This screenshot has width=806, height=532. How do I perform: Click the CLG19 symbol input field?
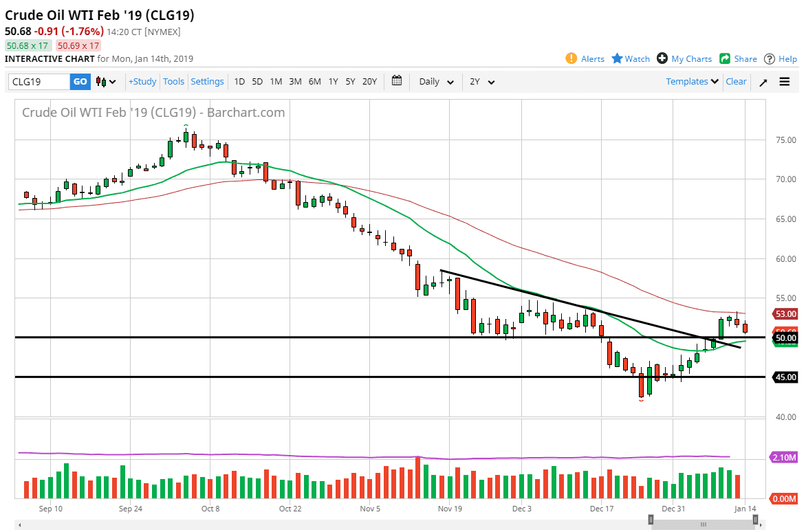coord(38,81)
